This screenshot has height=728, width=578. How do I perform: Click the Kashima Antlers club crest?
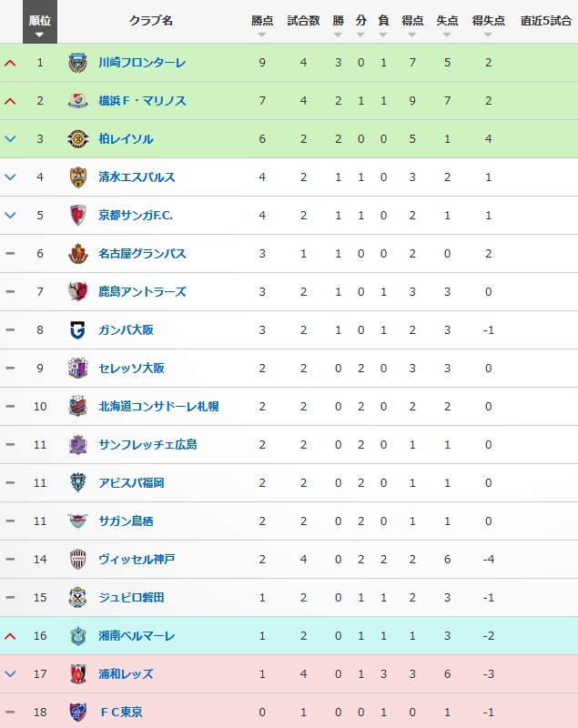[x=77, y=292]
